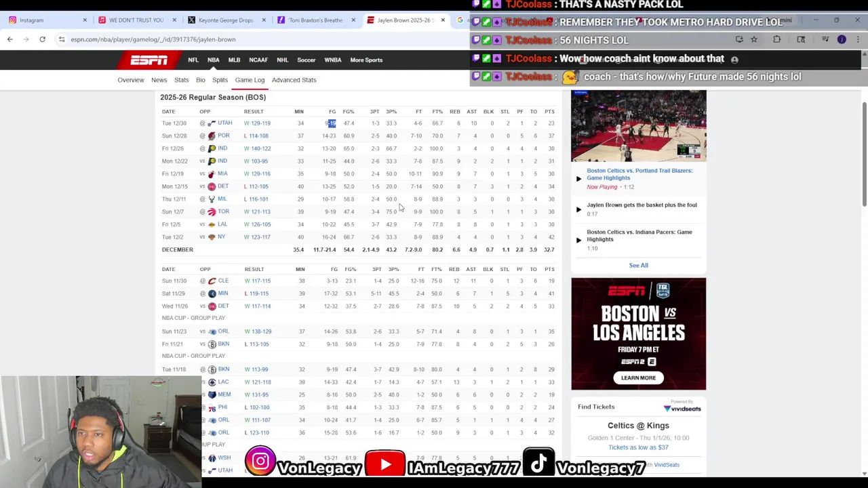Click the ESPN logo in the header

point(149,60)
